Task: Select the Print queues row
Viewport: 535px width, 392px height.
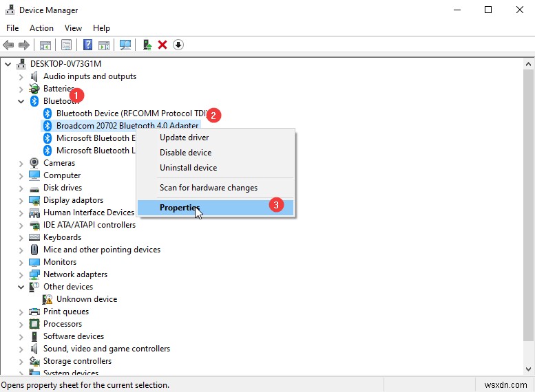Action: pos(66,312)
